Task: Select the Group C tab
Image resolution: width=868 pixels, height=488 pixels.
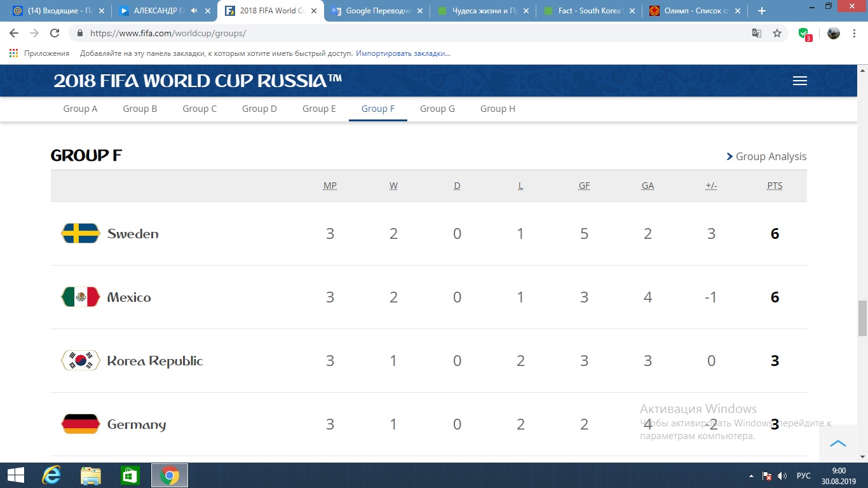Action: (200, 109)
